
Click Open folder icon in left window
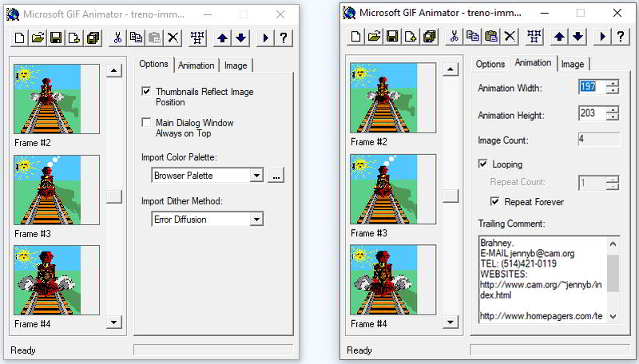coord(38,38)
